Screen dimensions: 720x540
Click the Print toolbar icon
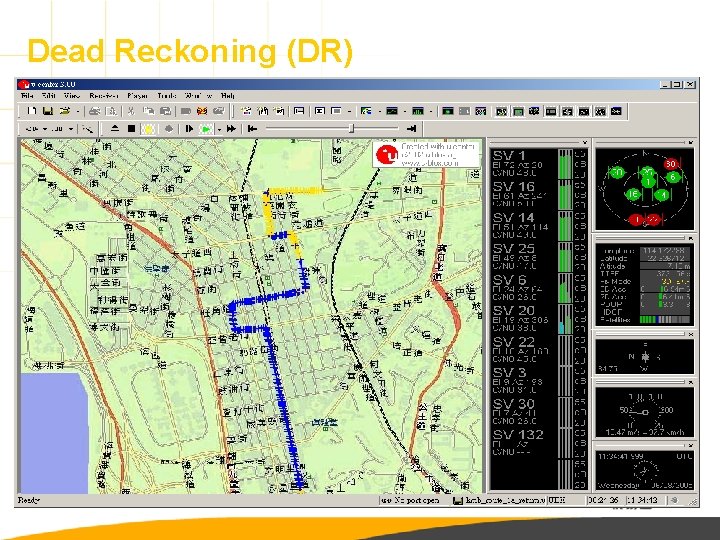tap(95, 111)
